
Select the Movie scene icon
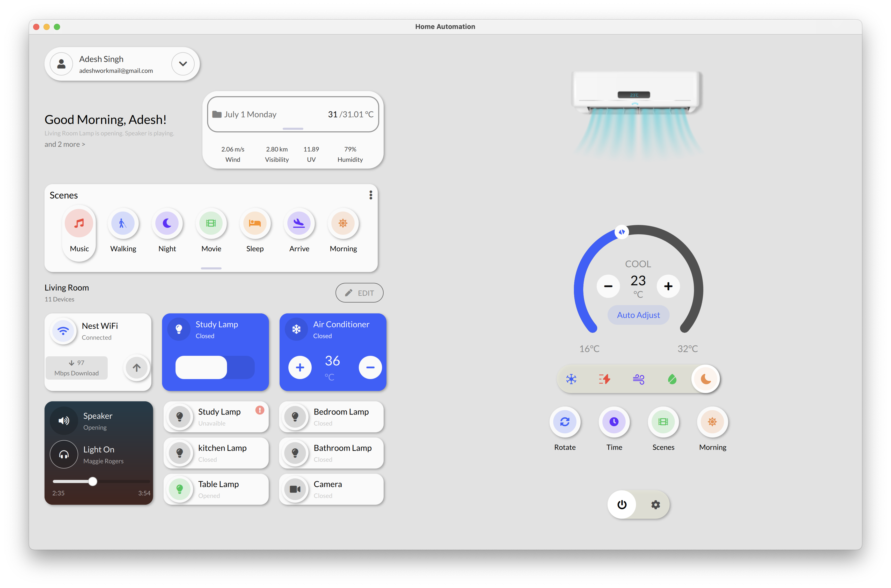point(211,223)
